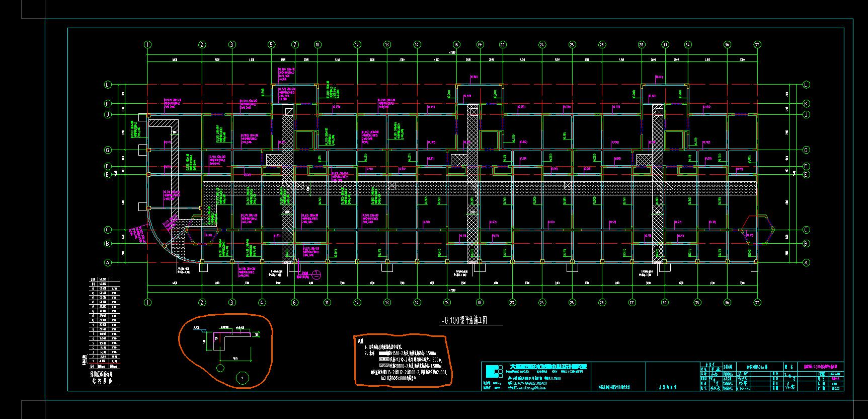Select the right-side axis bubble B
Viewport: 868px width, 419px height.
coord(806,244)
